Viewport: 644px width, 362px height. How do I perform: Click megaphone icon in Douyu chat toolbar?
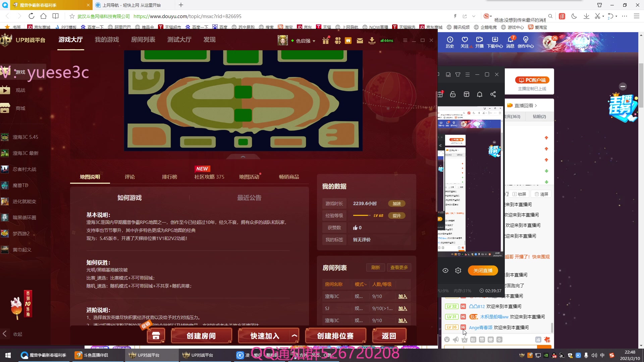(x=455, y=340)
